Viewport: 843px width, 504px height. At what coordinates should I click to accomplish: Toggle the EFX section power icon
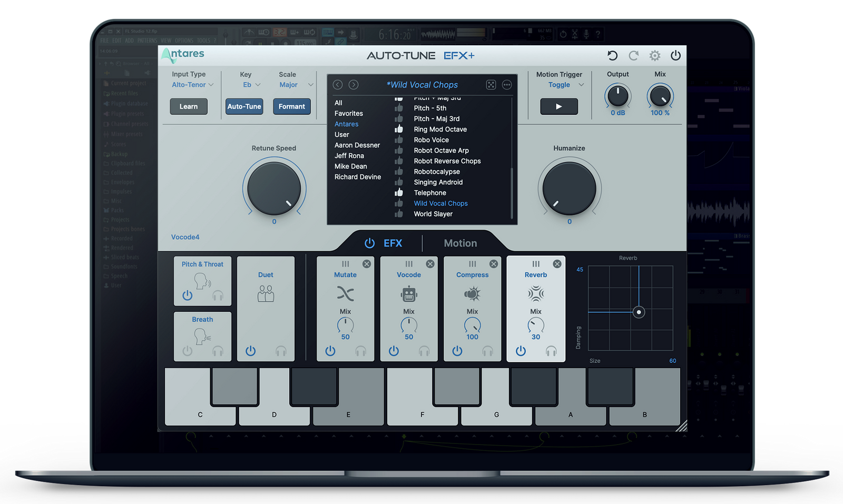point(370,243)
